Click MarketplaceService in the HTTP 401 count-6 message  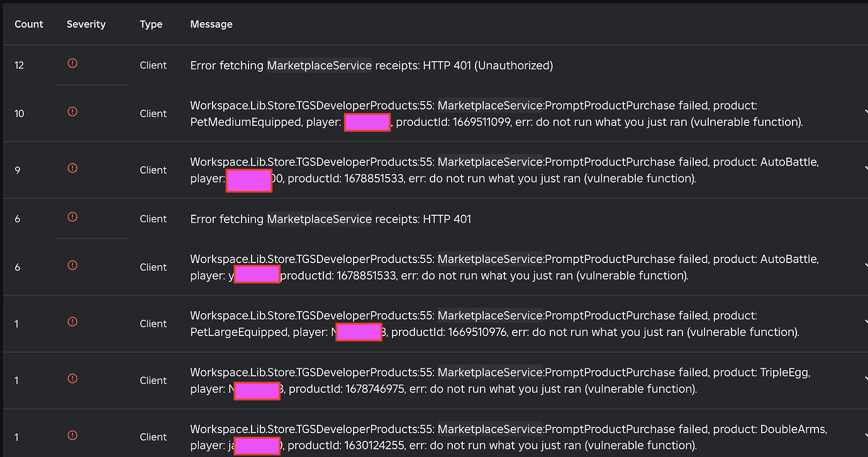pyautogui.click(x=319, y=218)
